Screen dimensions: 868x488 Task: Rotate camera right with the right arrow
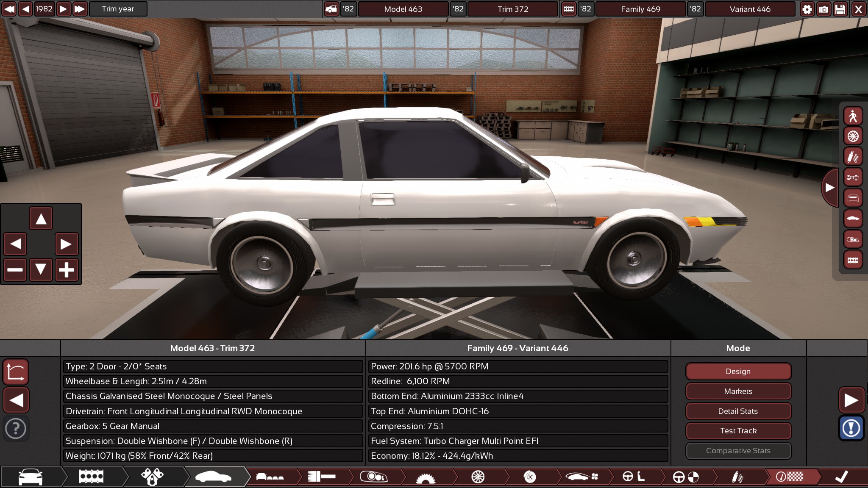tap(67, 244)
